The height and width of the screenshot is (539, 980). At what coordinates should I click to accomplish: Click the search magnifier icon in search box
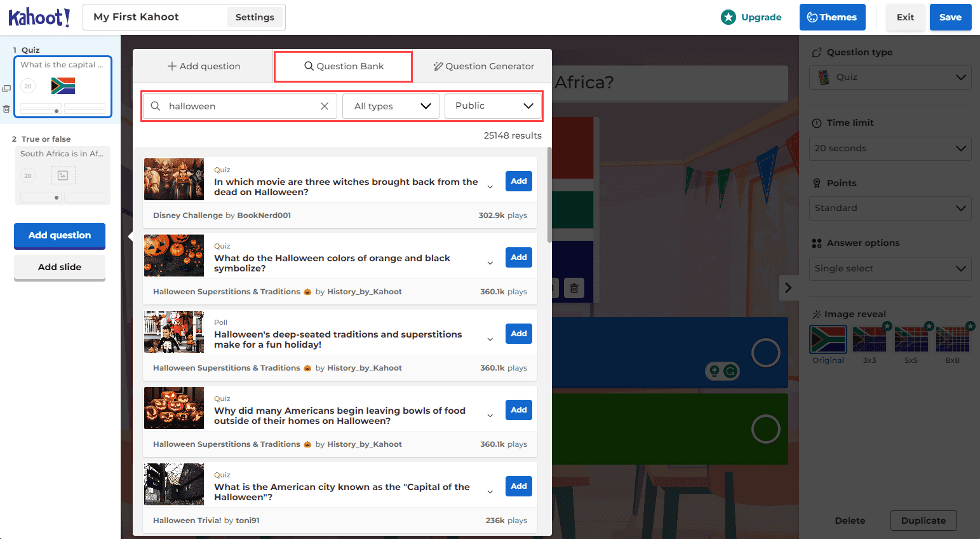click(x=156, y=106)
